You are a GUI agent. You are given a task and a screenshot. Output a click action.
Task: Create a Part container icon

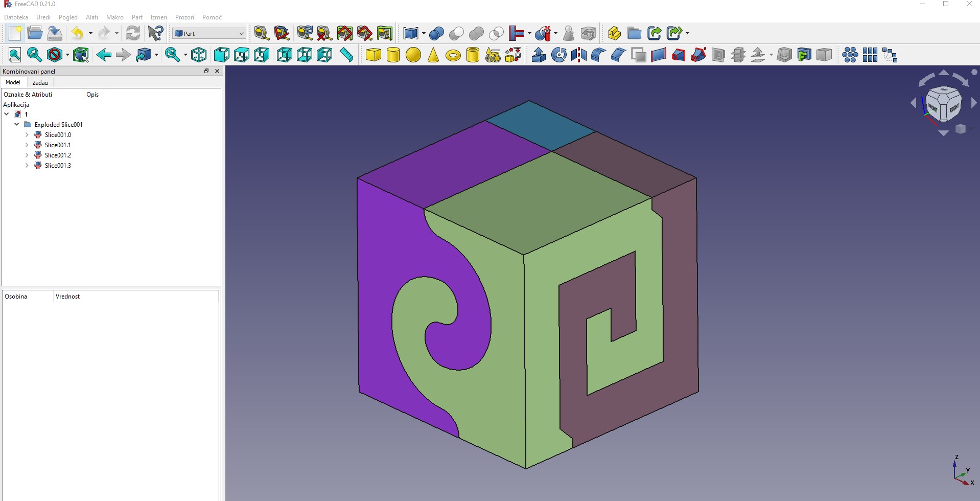coord(614,33)
